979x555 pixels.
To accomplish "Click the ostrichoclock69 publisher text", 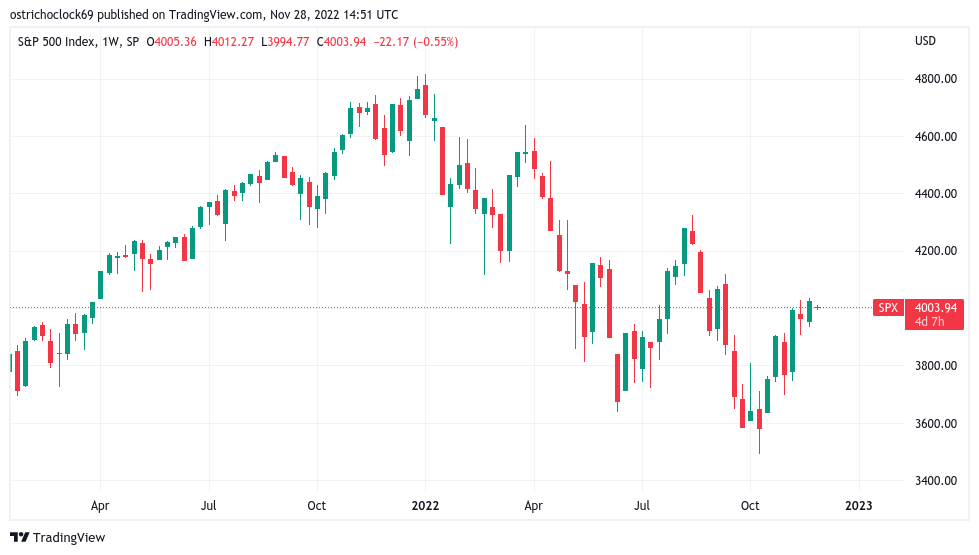I will [x=52, y=14].
